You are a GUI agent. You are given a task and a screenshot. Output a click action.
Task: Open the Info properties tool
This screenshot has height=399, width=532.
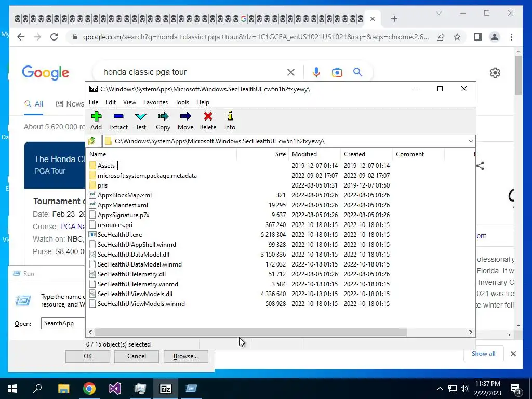click(230, 121)
